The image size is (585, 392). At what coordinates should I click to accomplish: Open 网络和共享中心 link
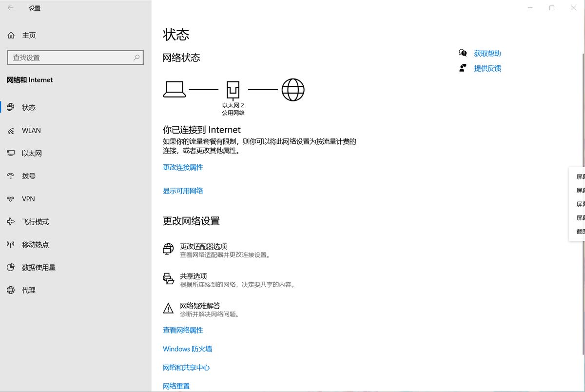pyautogui.click(x=186, y=367)
